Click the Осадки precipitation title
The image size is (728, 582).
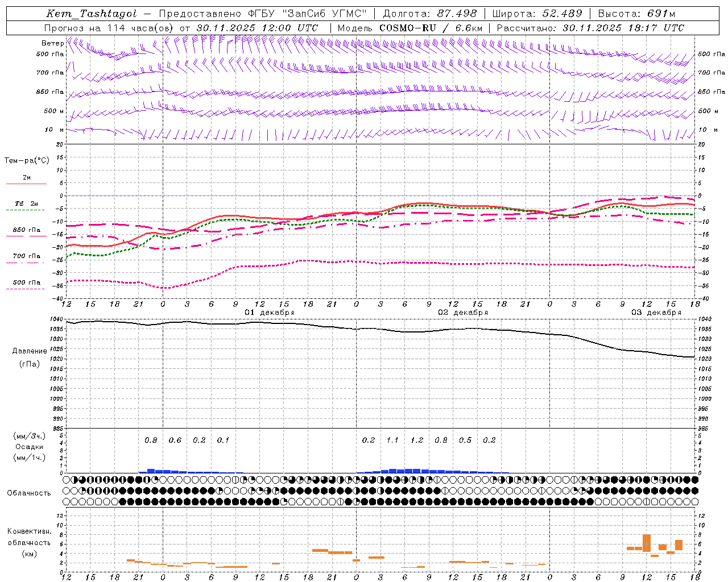[30, 447]
